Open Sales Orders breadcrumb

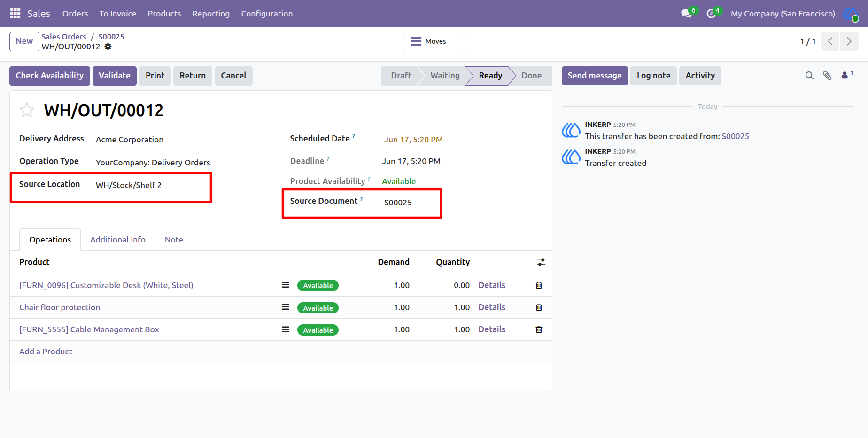[x=64, y=37]
